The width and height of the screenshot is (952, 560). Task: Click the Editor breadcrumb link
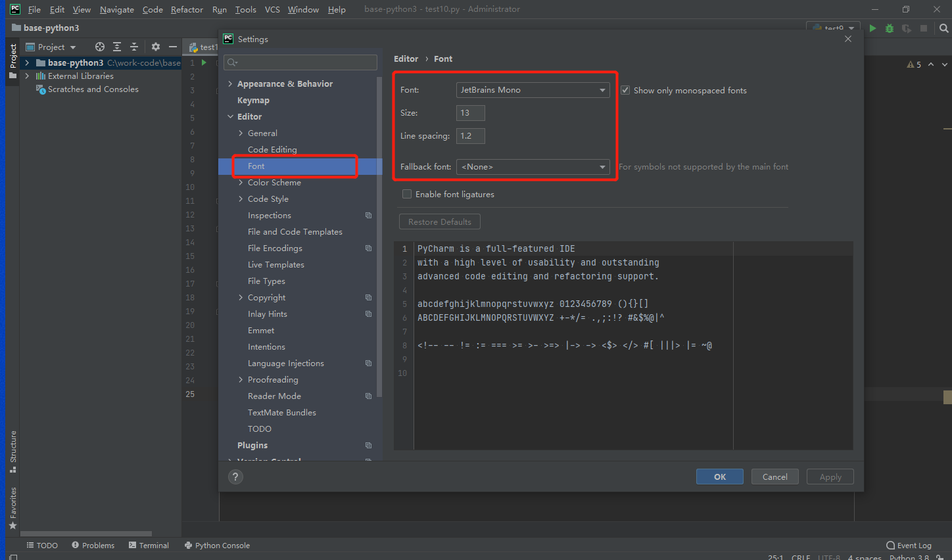(406, 58)
